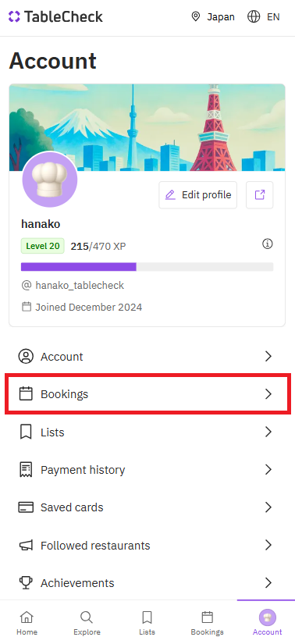Click the TableCheck logo

[55, 17]
